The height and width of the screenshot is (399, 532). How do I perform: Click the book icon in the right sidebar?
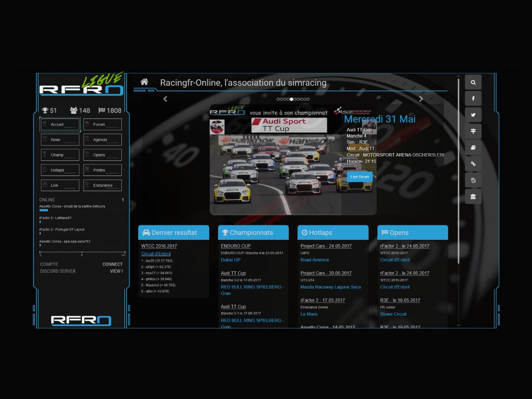click(x=473, y=148)
